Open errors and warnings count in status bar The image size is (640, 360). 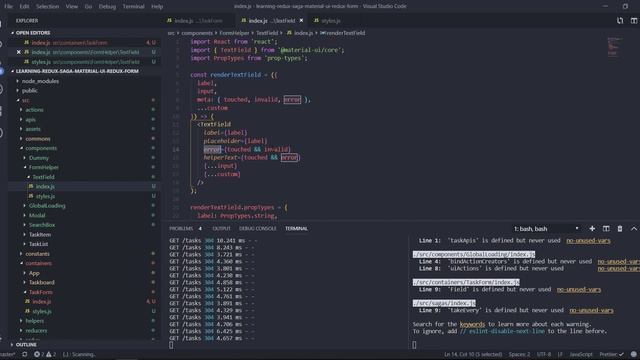click(45, 354)
